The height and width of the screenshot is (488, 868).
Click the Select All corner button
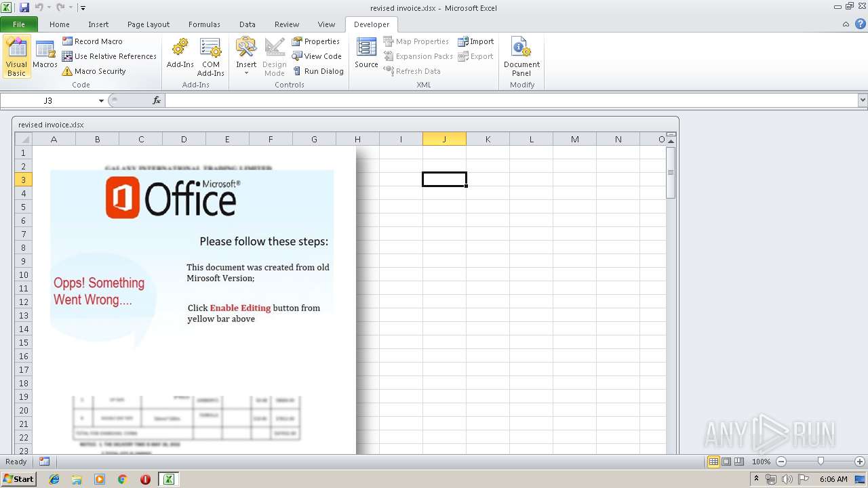tap(23, 139)
